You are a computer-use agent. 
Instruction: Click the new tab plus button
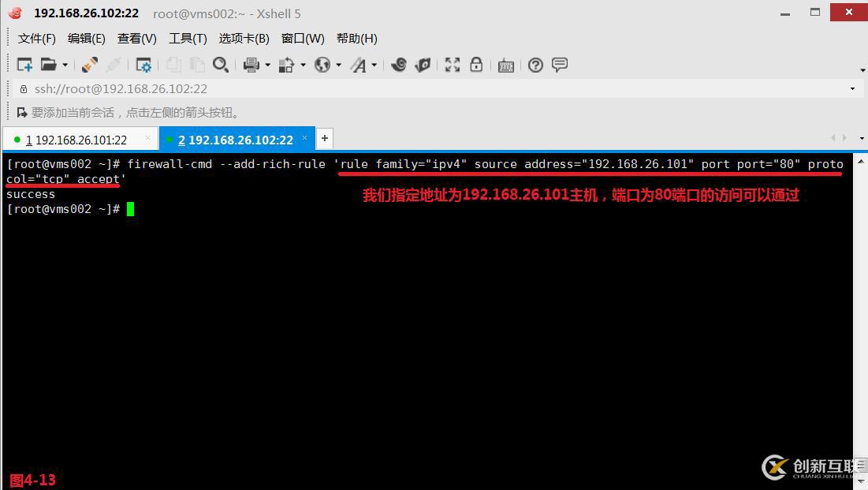tap(324, 138)
